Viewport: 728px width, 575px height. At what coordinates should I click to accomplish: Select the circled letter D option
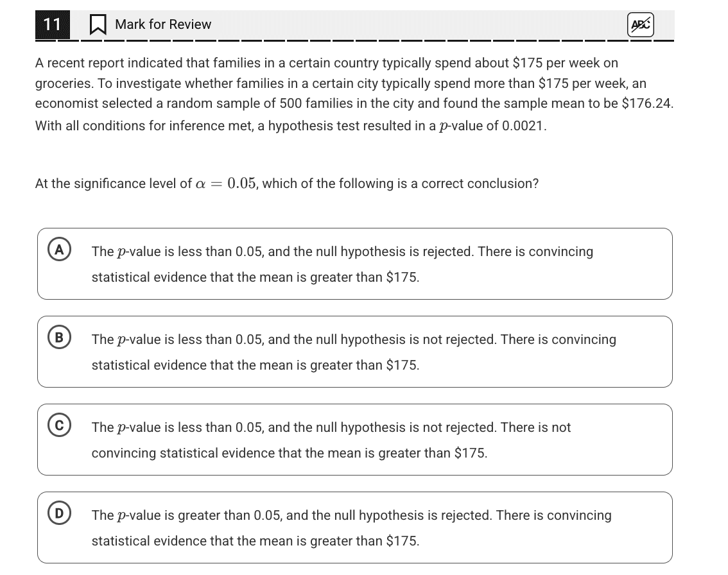60,513
